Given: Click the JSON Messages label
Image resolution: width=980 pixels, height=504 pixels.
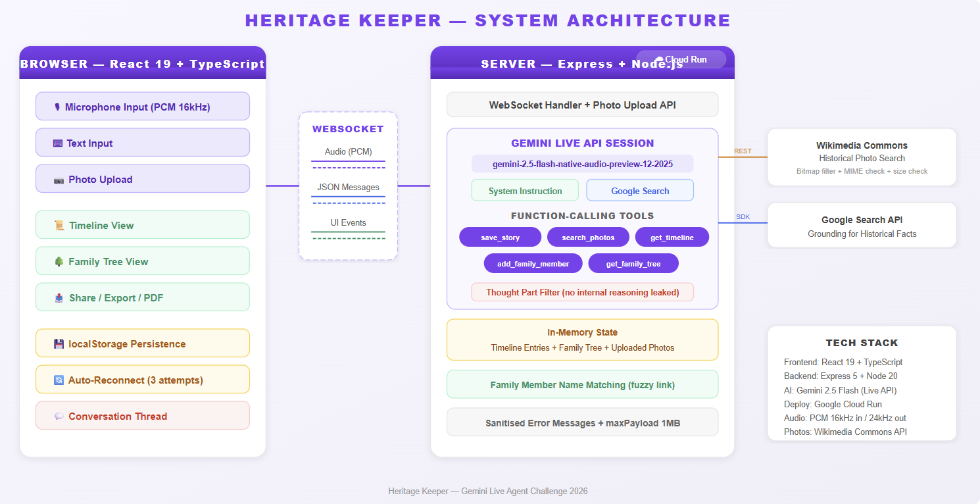Looking at the screenshot, I should 348,188.
